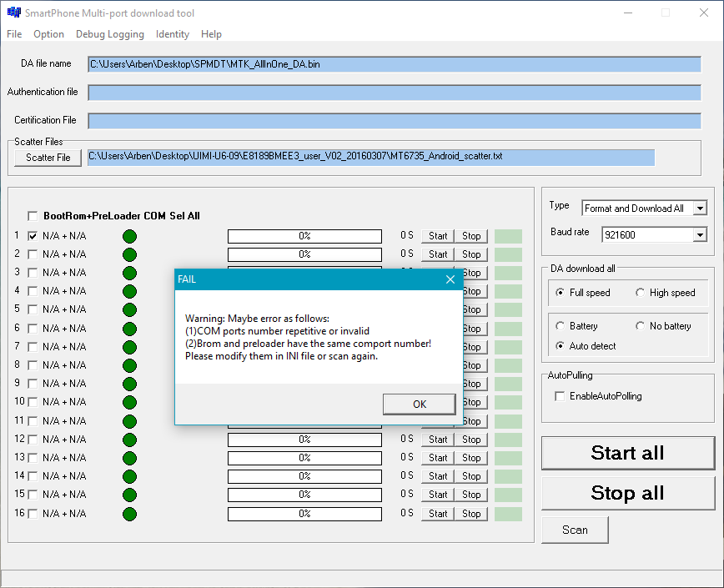Click the Start all button
The height and width of the screenshot is (588, 724).
[x=628, y=453]
